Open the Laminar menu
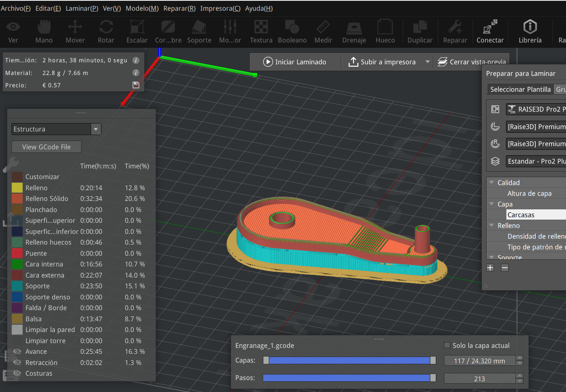Screen dimensions: 566x392 point(81,8)
